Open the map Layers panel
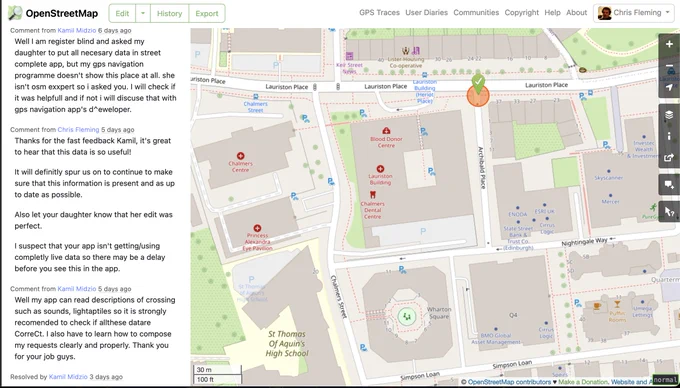 [669, 115]
